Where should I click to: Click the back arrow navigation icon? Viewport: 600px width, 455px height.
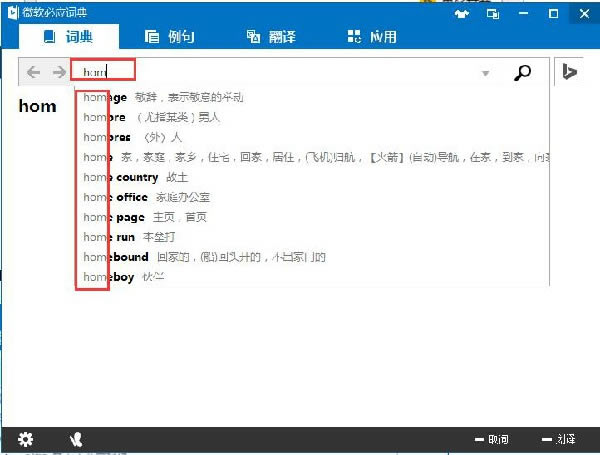pyautogui.click(x=33, y=72)
